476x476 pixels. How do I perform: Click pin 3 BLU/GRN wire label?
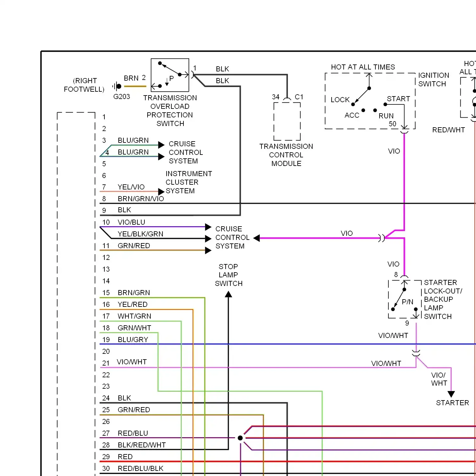click(x=133, y=140)
